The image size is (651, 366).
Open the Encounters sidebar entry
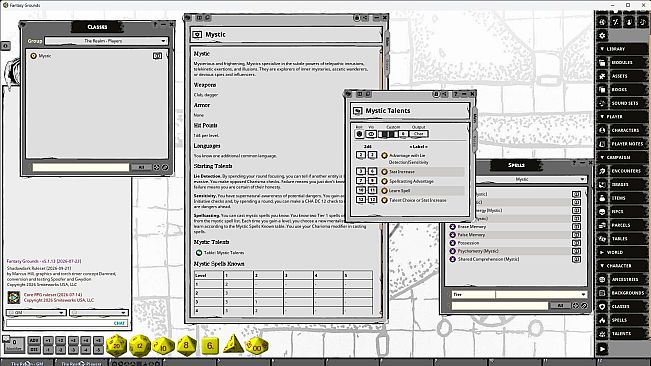point(622,171)
